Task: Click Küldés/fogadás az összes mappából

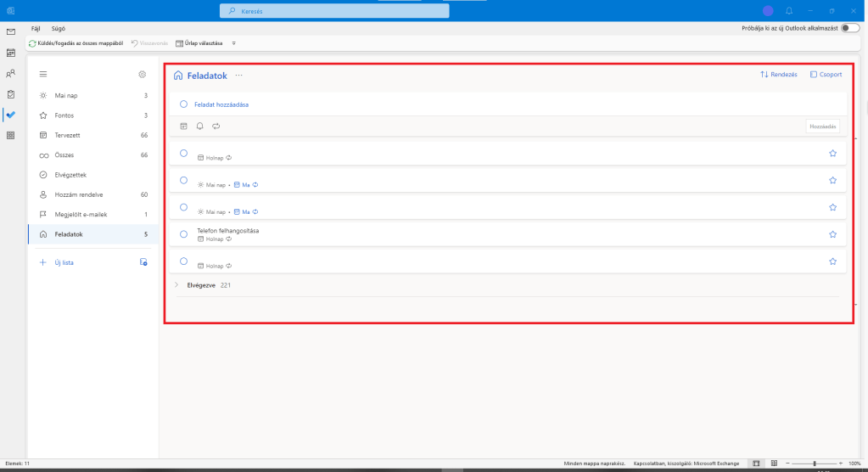Action: click(x=76, y=42)
